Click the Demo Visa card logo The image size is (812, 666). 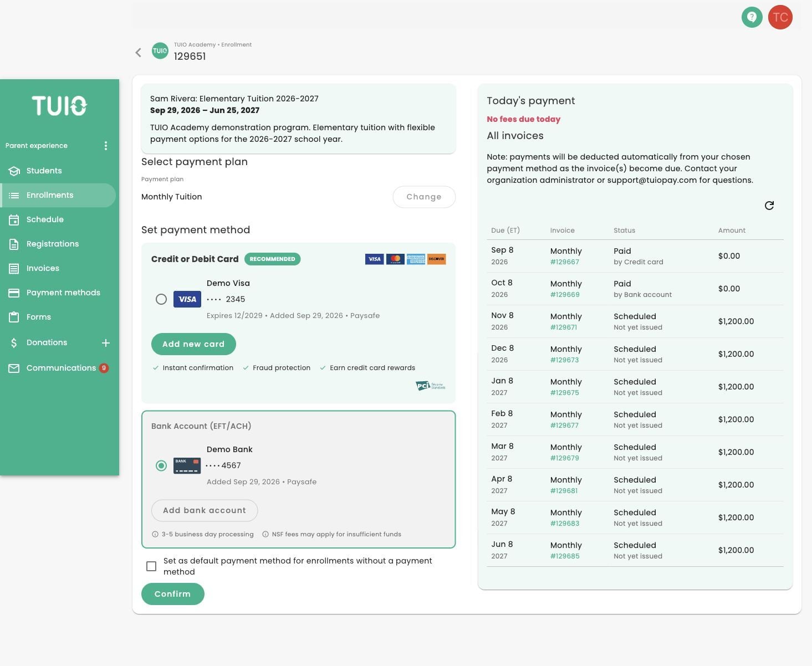[187, 299]
